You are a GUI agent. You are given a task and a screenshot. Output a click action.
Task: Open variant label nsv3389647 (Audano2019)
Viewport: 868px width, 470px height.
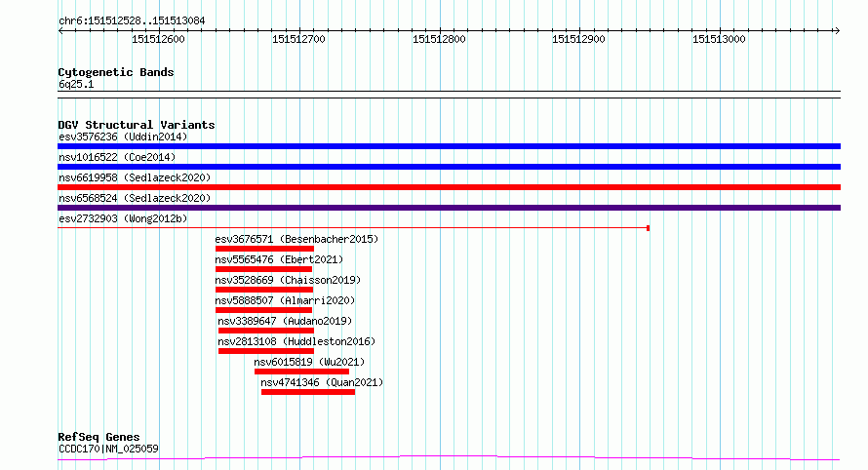(x=285, y=321)
